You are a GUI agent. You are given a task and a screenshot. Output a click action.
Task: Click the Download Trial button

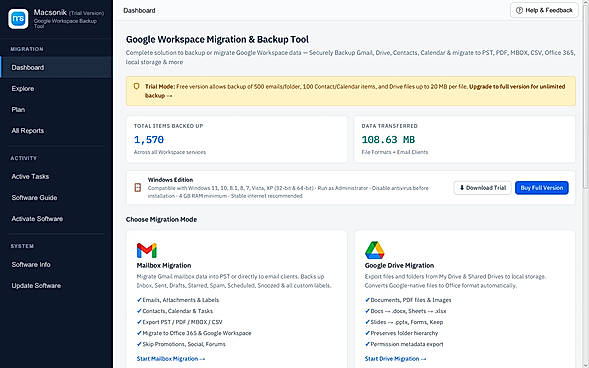(482, 188)
